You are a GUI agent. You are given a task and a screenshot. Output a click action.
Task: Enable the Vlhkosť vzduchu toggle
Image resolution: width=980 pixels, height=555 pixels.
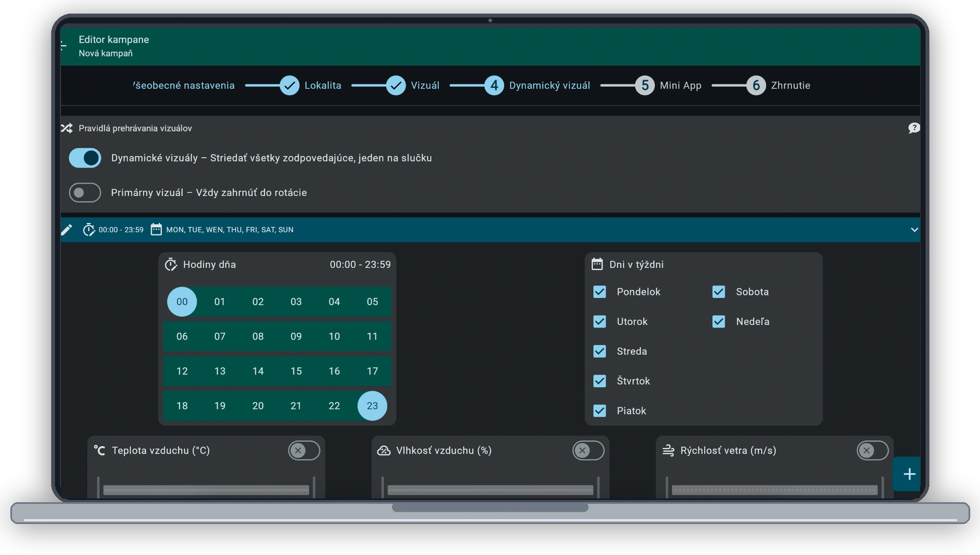[589, 451]
